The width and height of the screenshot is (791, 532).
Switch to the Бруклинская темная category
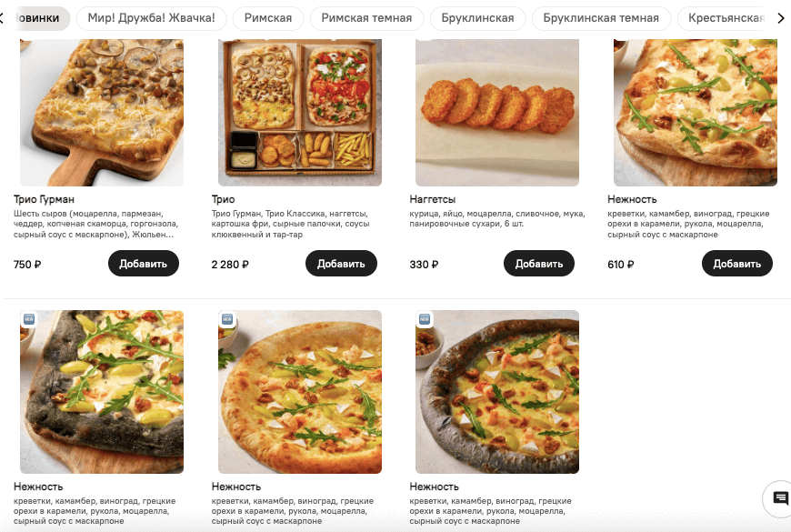click(601, 16)
